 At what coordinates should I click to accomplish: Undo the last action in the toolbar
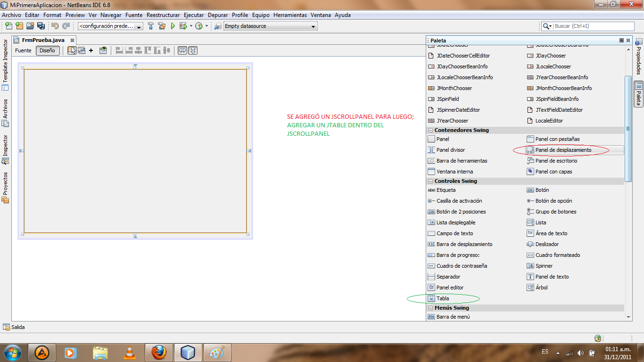pos(55,26)
